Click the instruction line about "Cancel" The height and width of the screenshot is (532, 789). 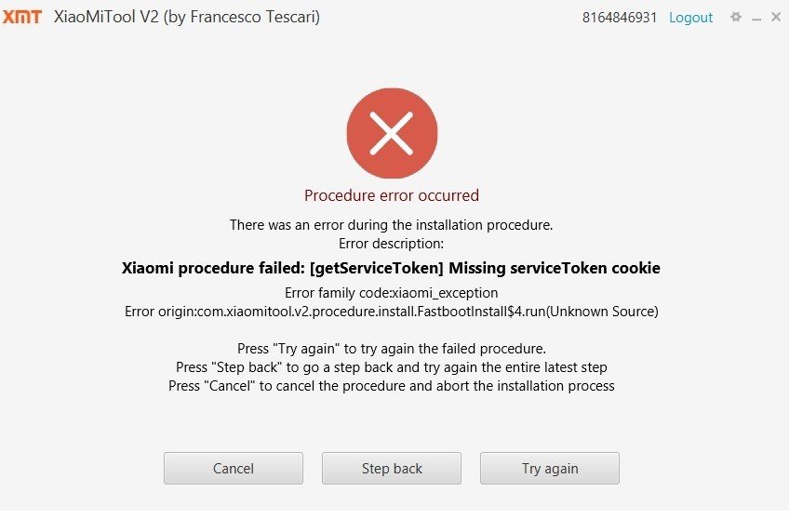pyautogui.click(x=392, y=385)
